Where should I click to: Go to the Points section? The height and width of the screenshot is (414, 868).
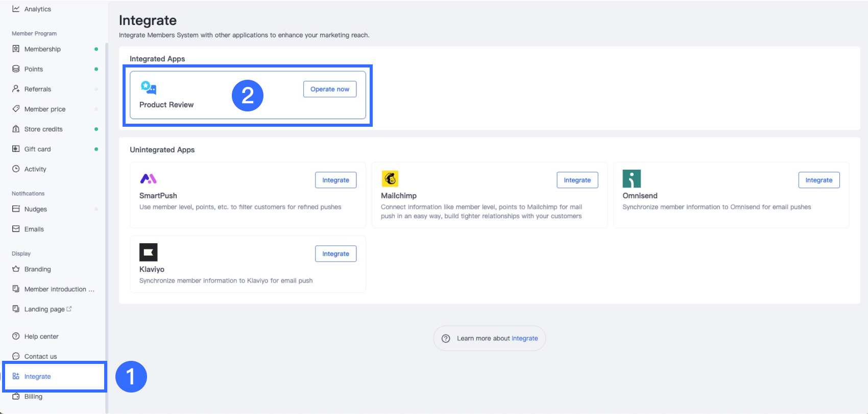[34, 69]
